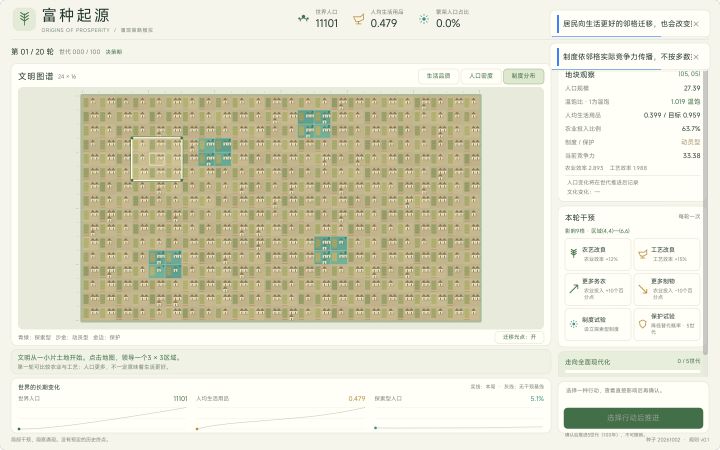Click the 走向全面现代化 progress bar
Viewport: 720px width, 450px height.
pyautogui.click(x=633, y=370)
